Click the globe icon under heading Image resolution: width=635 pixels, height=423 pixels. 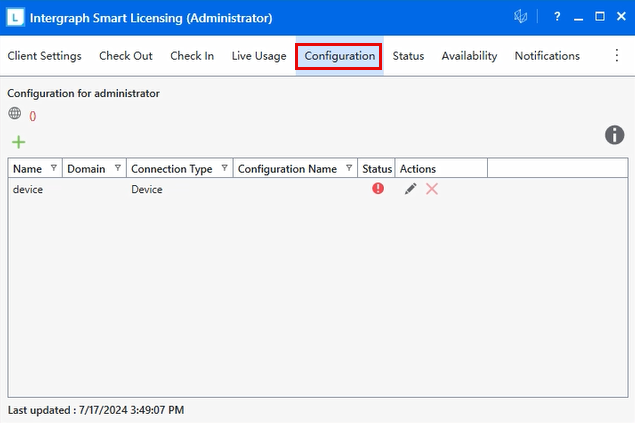15,114
